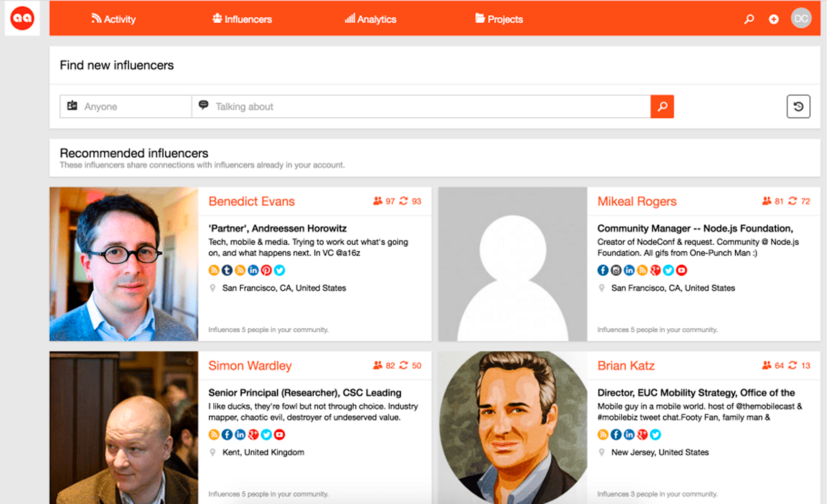Click the followers icon on Mikeal Rogers' card
The image size is (827, 504).
[x=767, y=201]
